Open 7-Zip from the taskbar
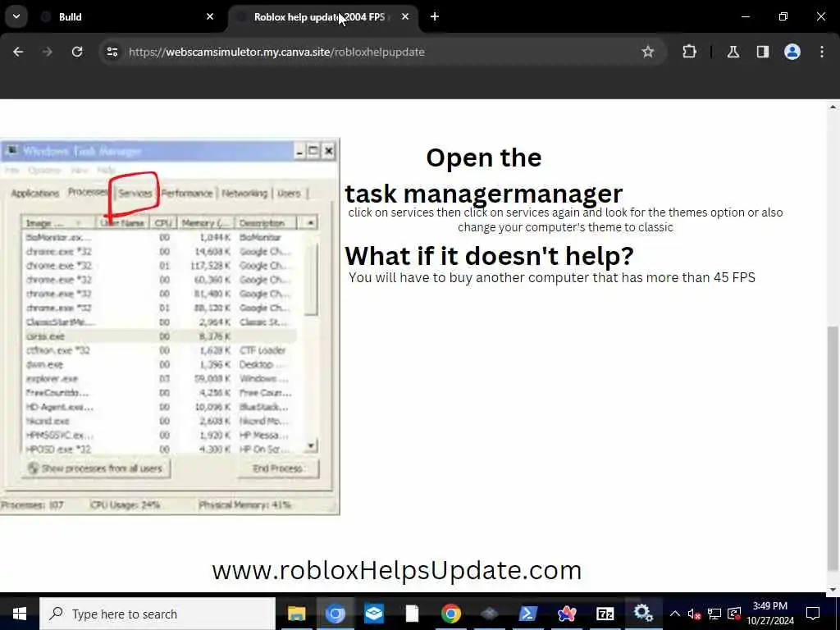Screen dimensions: 840x630 click(x=605, y=614)
